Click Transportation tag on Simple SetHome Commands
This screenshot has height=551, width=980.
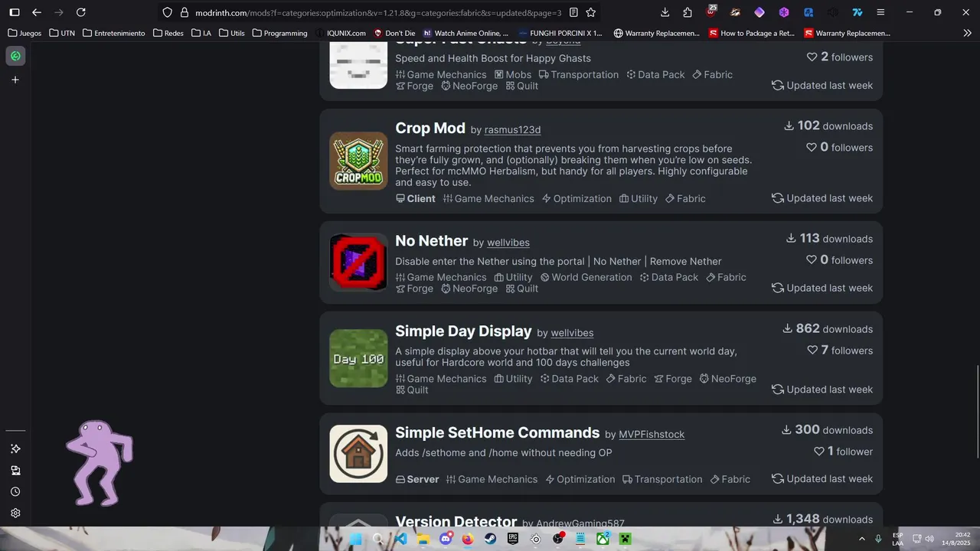662,479
